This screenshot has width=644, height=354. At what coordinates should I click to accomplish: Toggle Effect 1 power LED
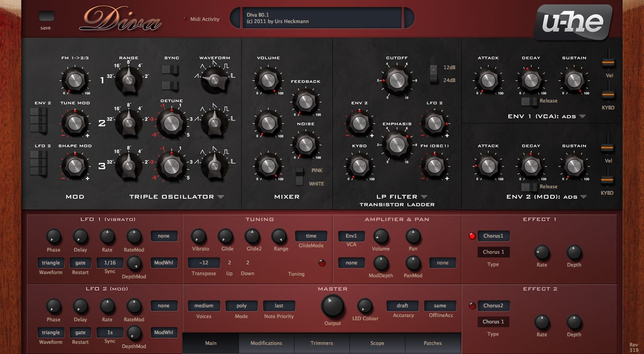pyautogui.click(x=472, y=236)
